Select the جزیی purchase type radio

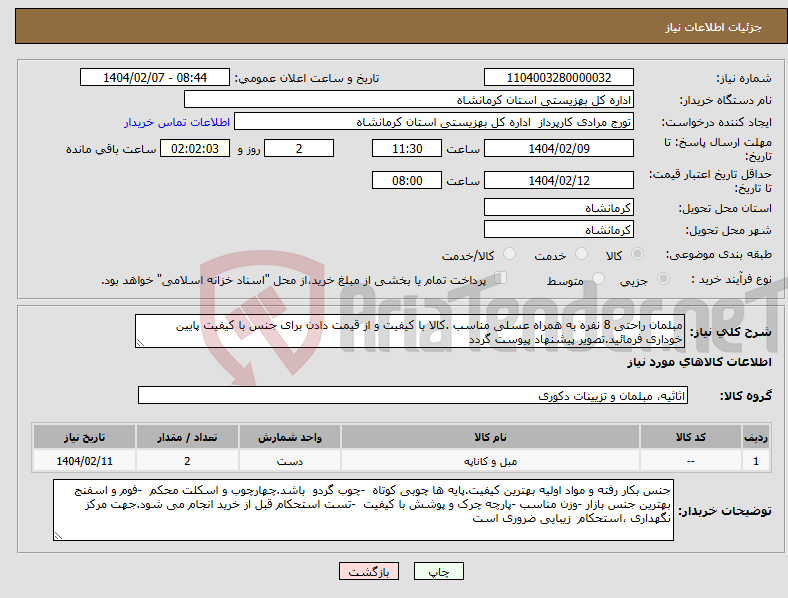pyautogui.click(x=663, y=278)
